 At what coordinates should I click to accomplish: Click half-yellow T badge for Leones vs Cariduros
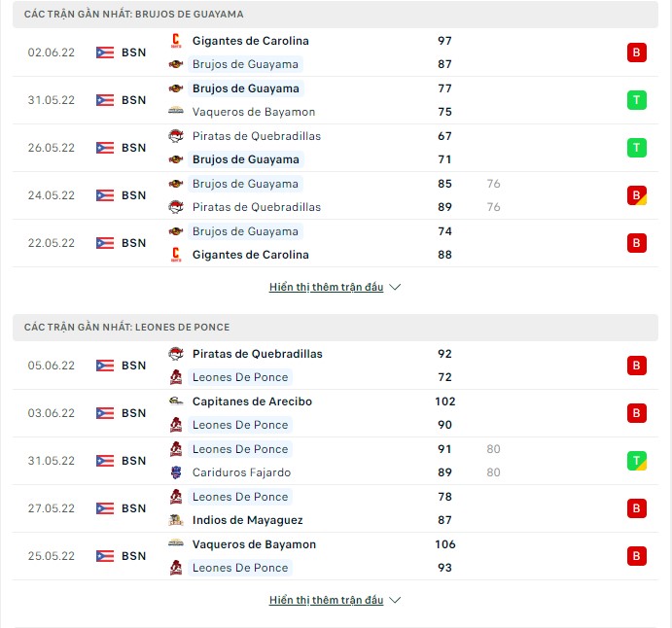click(x=636, y=461)
